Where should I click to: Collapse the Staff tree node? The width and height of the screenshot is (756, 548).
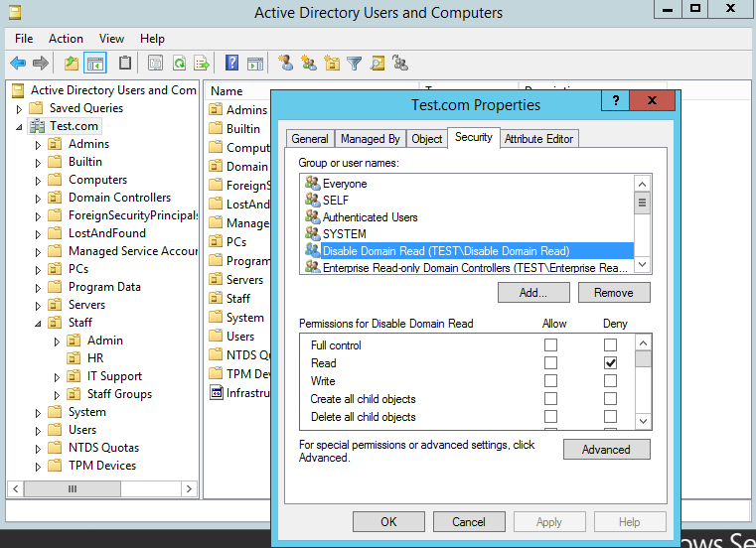point(38,324)
